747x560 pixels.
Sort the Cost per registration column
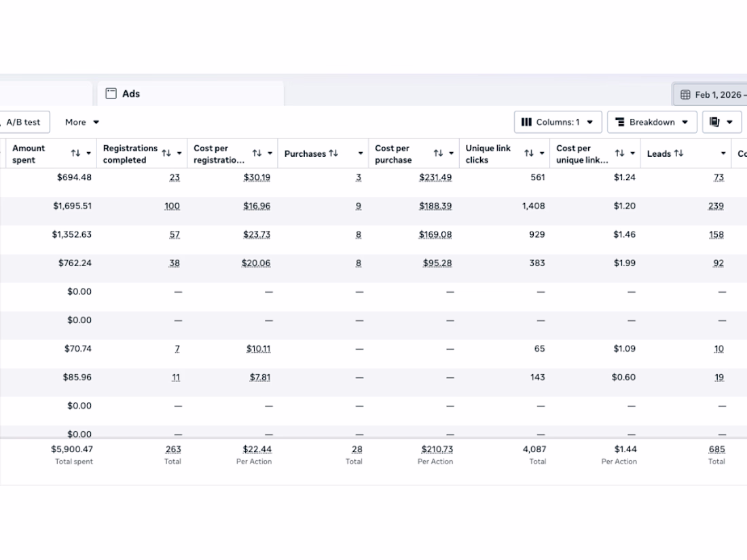coord(257,153)
